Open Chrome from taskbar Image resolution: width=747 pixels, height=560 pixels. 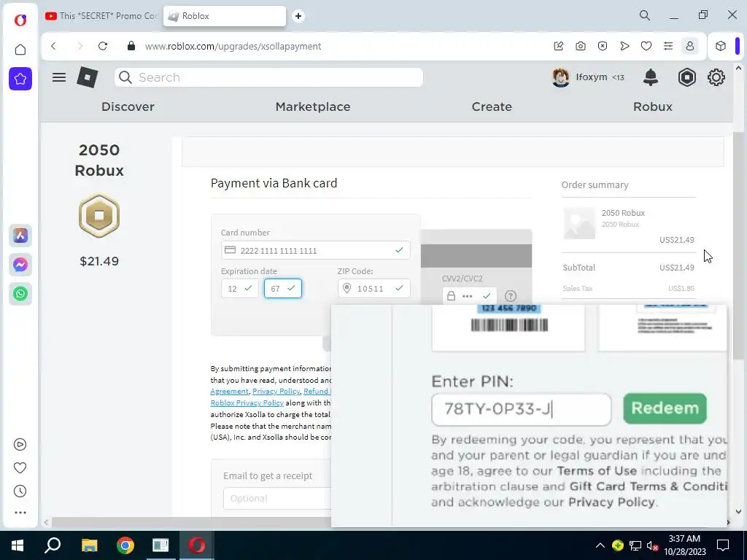point(125,545)
